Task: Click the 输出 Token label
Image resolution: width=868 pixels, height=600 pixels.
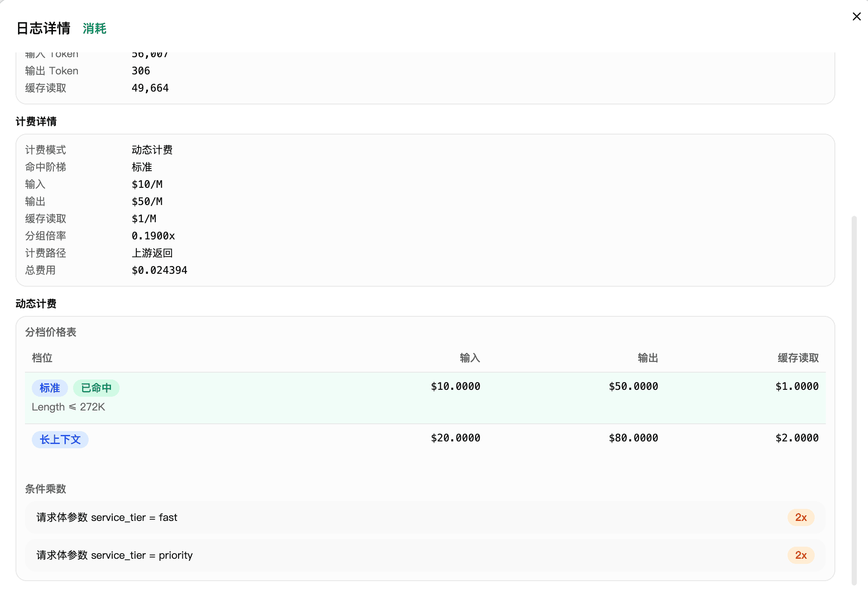Action: pyautogui.click(x=52, y=71)
